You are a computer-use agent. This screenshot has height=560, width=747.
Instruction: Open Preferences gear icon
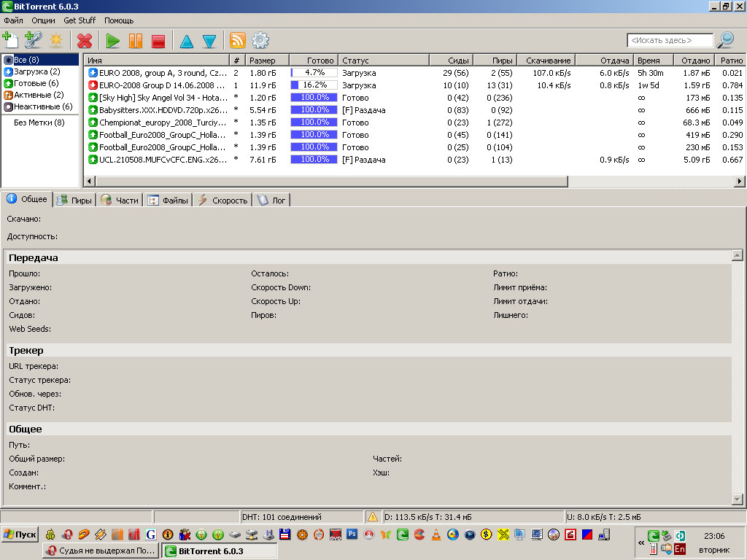coord(260,40)
